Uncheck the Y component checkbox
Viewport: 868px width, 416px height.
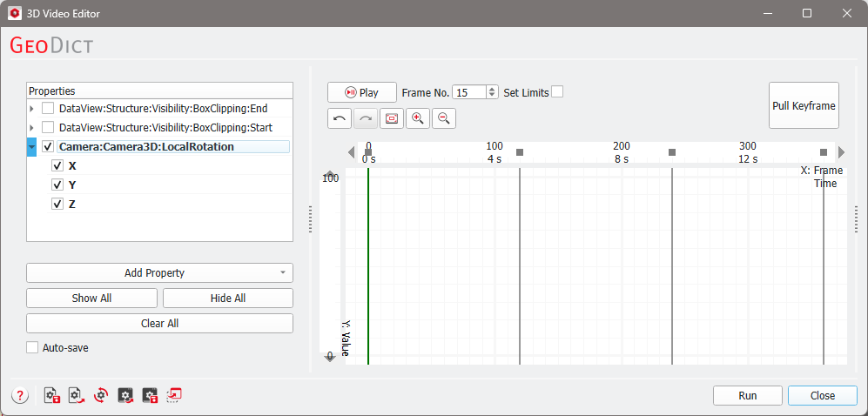coord(57,185)
